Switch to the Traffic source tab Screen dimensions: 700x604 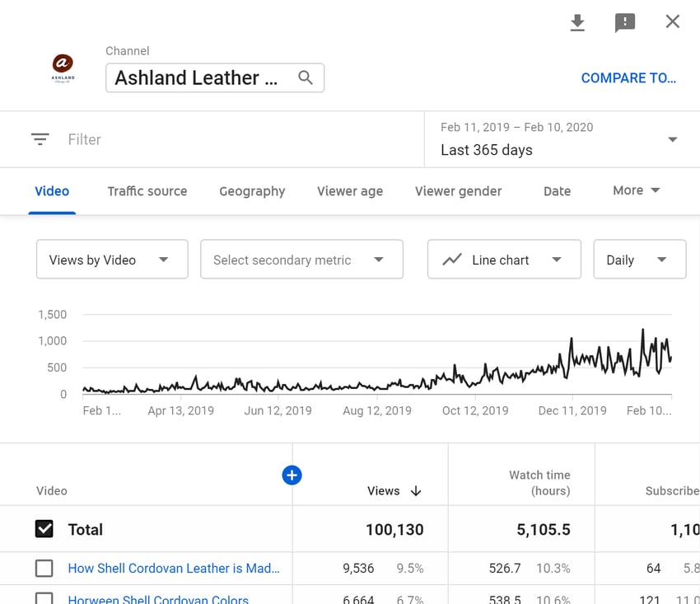[147, 191]
